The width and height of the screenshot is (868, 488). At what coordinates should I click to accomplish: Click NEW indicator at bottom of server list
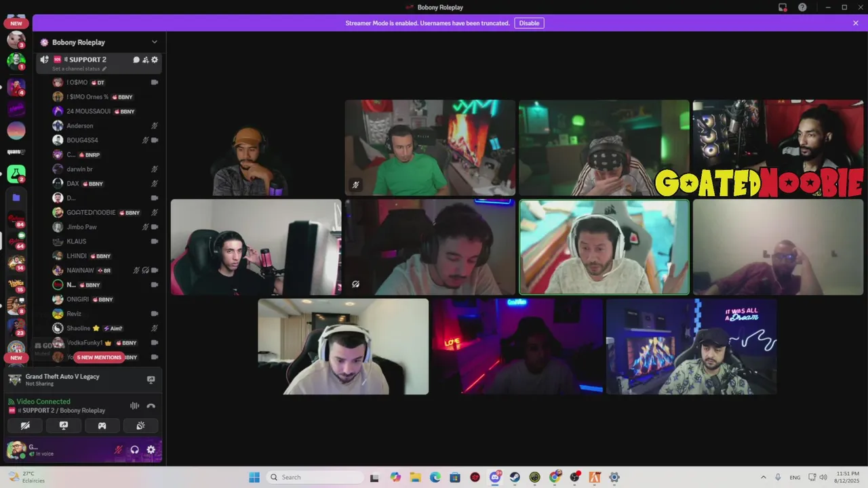[x=16, y=357]
